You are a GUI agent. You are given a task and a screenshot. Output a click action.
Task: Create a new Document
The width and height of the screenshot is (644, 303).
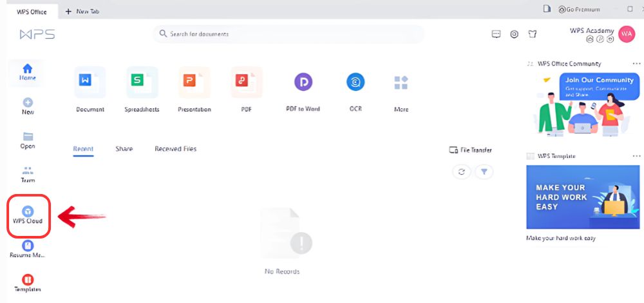pyautogui.click(x=90, y=89)
